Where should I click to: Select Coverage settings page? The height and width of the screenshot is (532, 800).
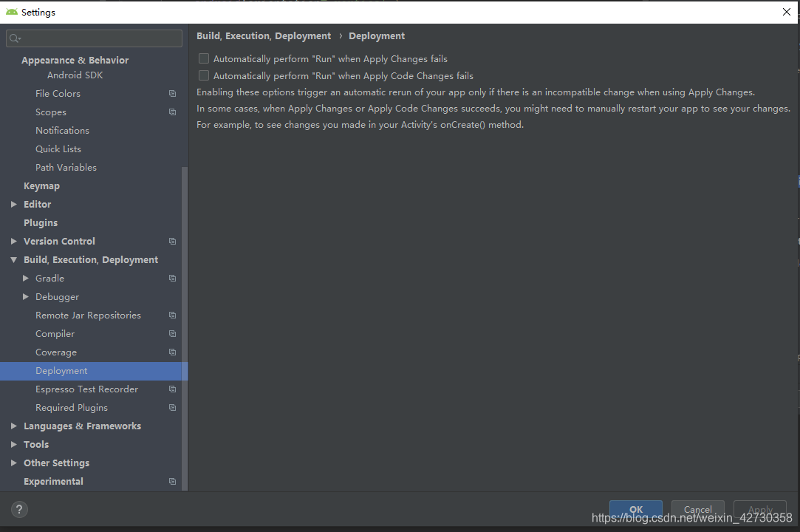tap(56, 352)
